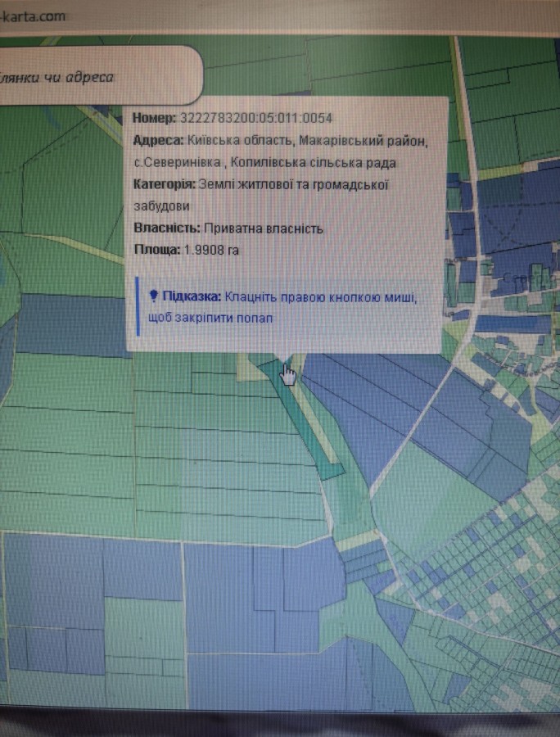Click the popup's pointer arrow tip
The height and width of the screenshot is (737, 560).
[282, 358]
